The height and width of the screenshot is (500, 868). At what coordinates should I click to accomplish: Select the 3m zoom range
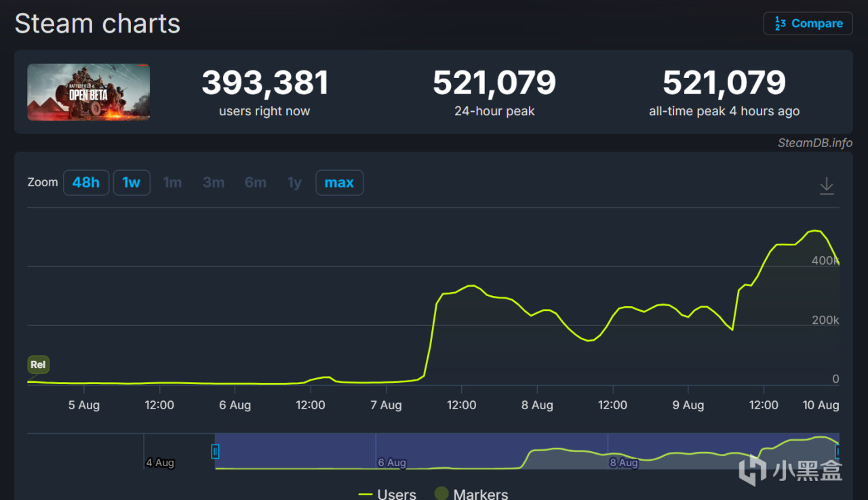[214, 182]
